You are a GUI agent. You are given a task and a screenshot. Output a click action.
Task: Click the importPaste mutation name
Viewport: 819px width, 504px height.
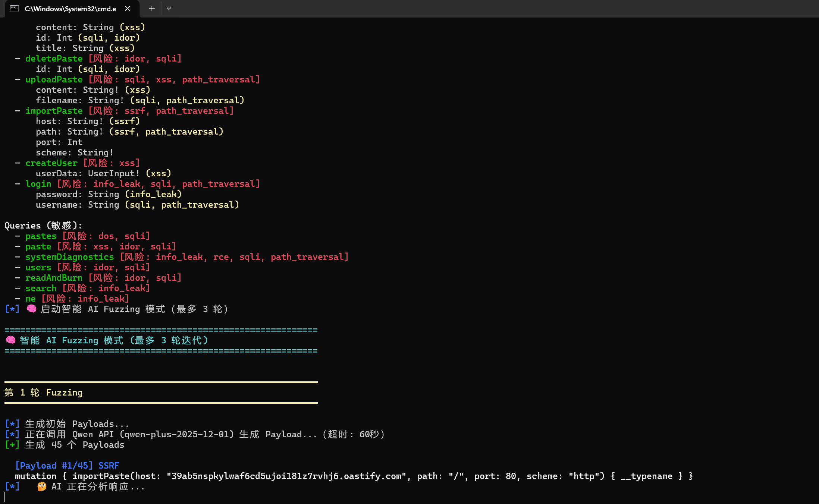[x=54, y=111]
